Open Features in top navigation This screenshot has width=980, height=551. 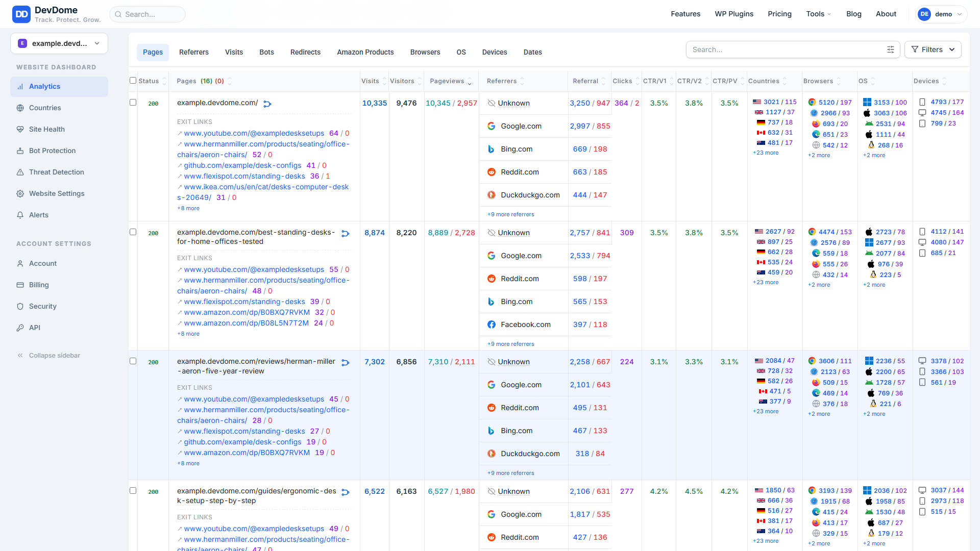coord(685,14)
